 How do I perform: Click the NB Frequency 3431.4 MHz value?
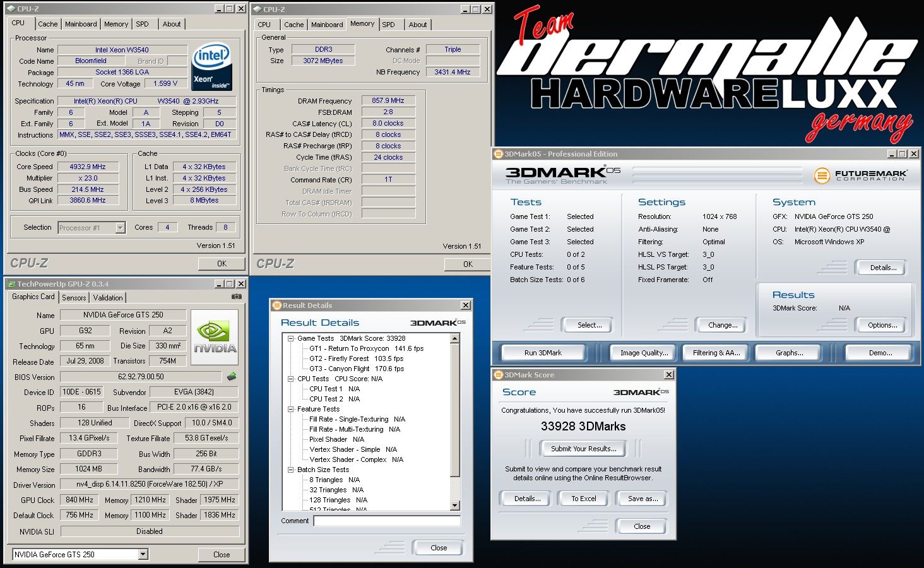click(453, 72)
